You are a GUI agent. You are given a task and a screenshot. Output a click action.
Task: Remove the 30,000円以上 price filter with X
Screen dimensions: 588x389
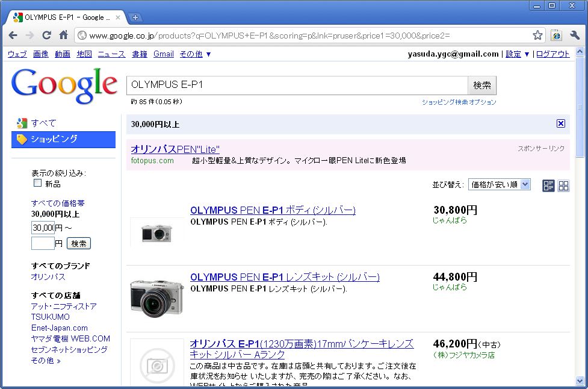click(561, 123)
